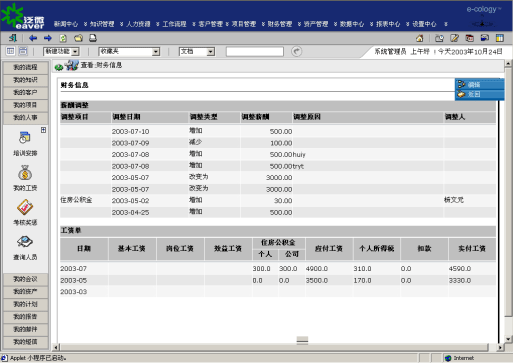This screenshot has width=513, height=364.
Task: Open the 知识管理 top menu
Action: point(102,24)
